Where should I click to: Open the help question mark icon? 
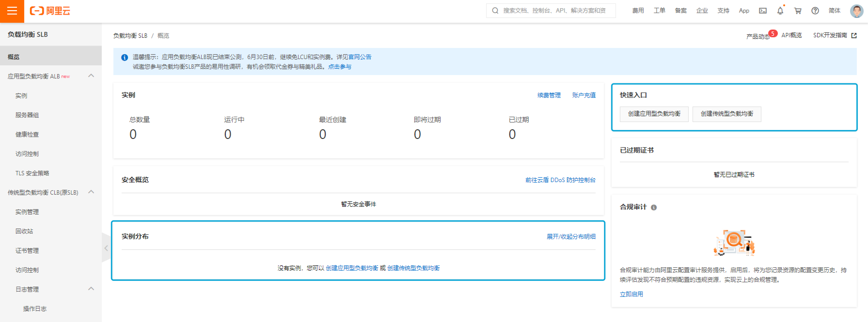[x=815, y=11]
